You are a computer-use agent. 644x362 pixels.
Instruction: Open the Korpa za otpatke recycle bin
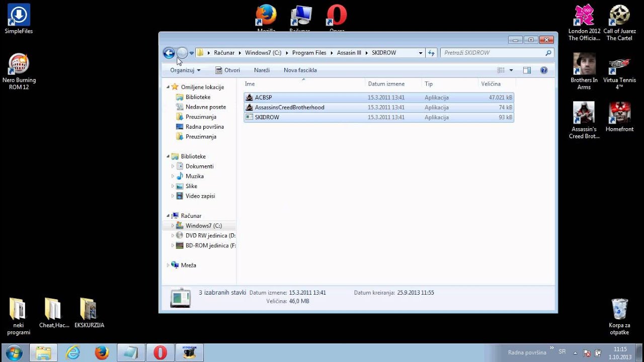pyautogui.click(x=619, y=317)
